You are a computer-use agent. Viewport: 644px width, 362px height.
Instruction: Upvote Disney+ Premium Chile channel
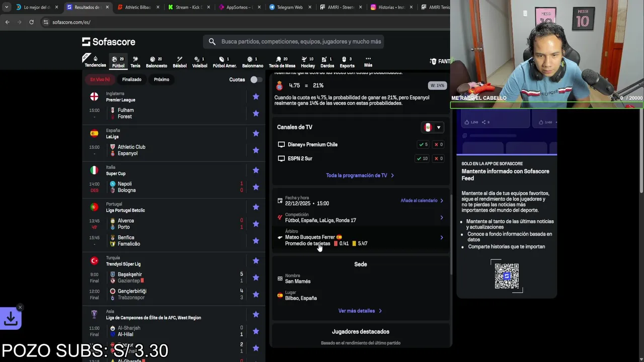coord(423,144)
